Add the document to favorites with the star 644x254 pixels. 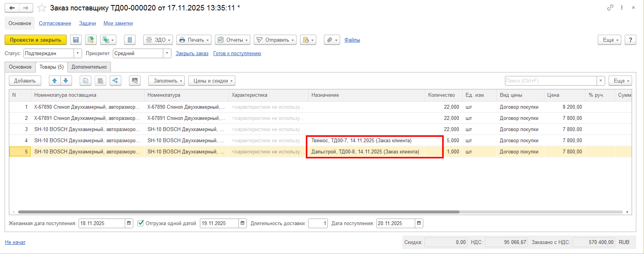(x=42, y=8)
